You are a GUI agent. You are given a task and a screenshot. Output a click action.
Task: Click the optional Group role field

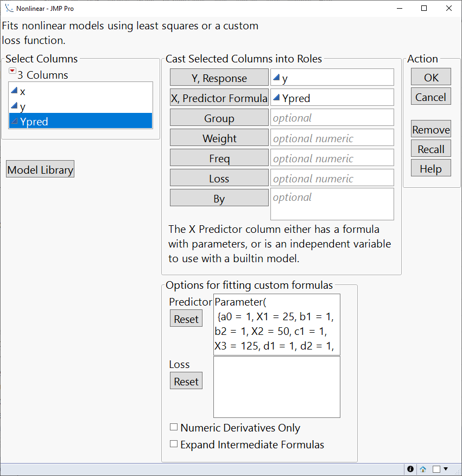tap(332, 117)
